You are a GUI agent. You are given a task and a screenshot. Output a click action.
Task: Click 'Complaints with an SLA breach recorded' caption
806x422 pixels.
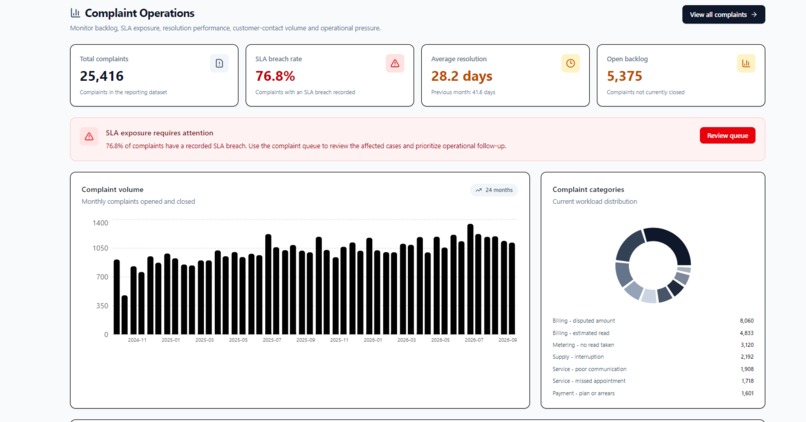(x=305, y=93)
